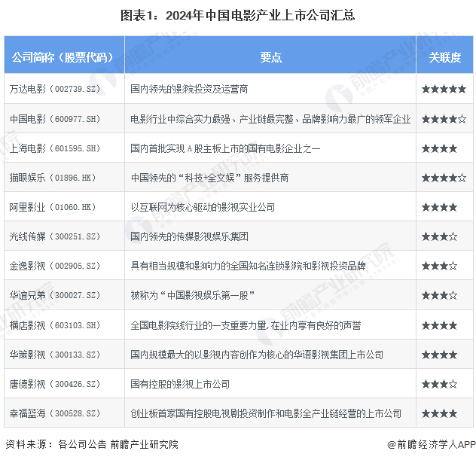
Task: Click the 横店影视 description about 院线行业
Action: click(x=246, y=325)
